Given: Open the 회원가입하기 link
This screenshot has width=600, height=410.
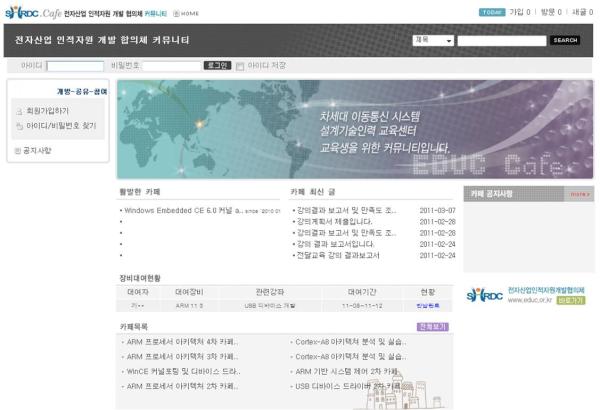Looking at the screenshot, I should [x=47, y=111].
